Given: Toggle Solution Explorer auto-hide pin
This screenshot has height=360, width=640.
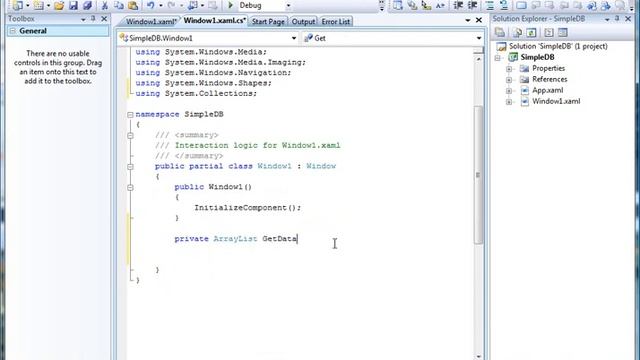Looking at the screenshot, I should (x=617, y=19).
